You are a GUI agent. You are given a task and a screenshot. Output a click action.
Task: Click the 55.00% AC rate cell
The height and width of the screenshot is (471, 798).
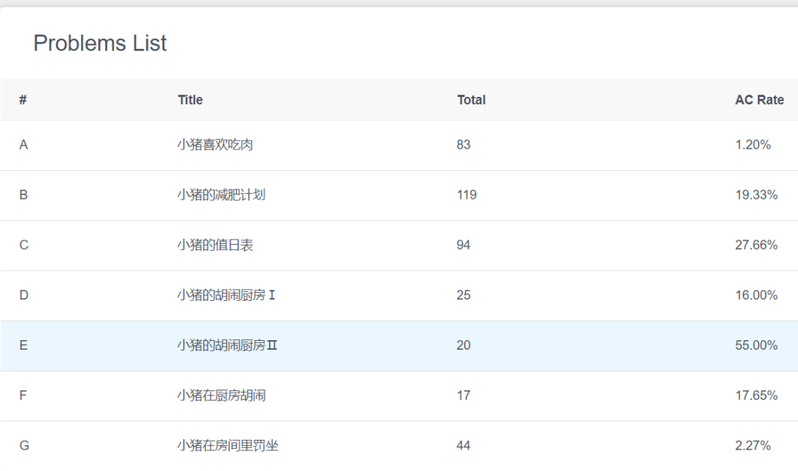(756, 345)
